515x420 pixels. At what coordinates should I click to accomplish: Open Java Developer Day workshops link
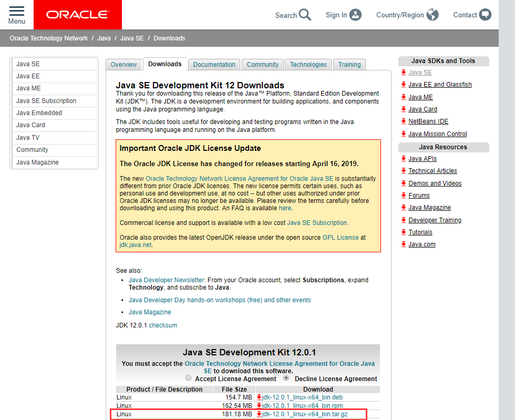(220, 300)
